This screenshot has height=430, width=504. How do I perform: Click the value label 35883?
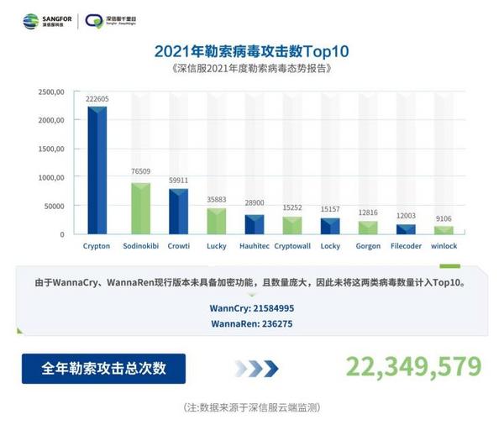217,200
